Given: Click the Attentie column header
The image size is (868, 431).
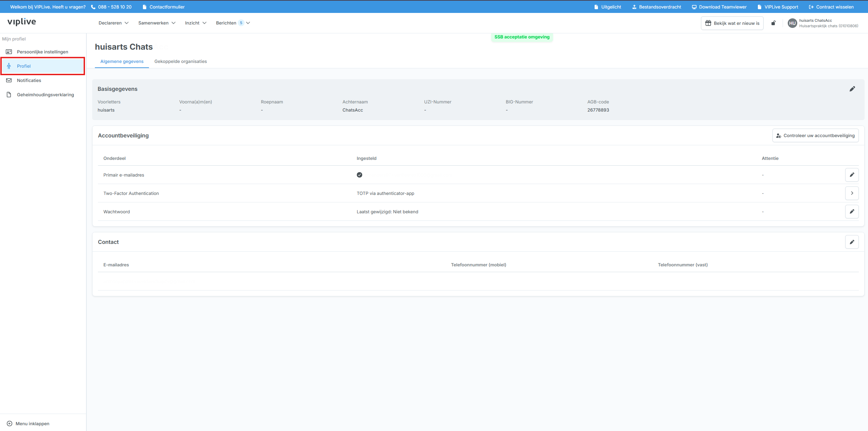Looking at the screenshot, I should (x=770, y=158).
